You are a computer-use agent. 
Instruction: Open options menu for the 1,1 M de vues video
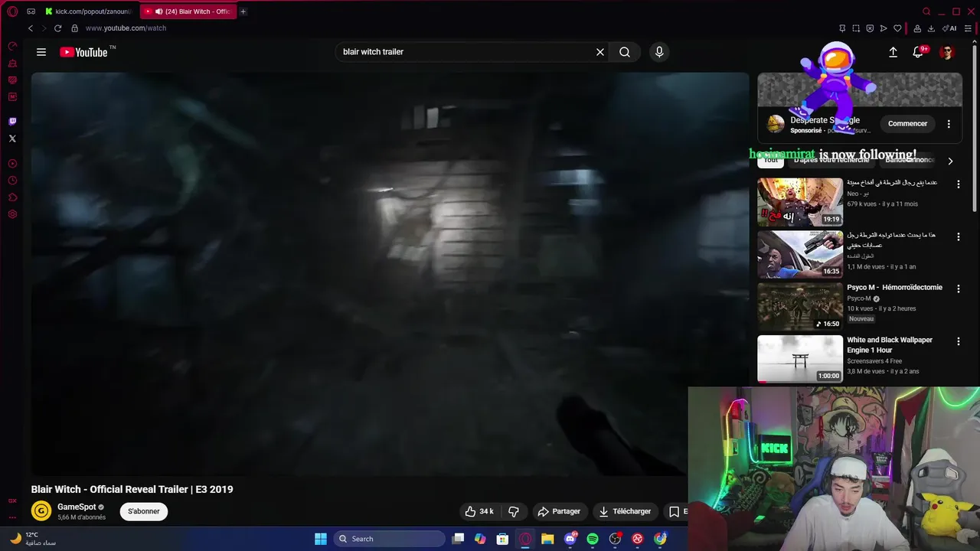(958, 237)
